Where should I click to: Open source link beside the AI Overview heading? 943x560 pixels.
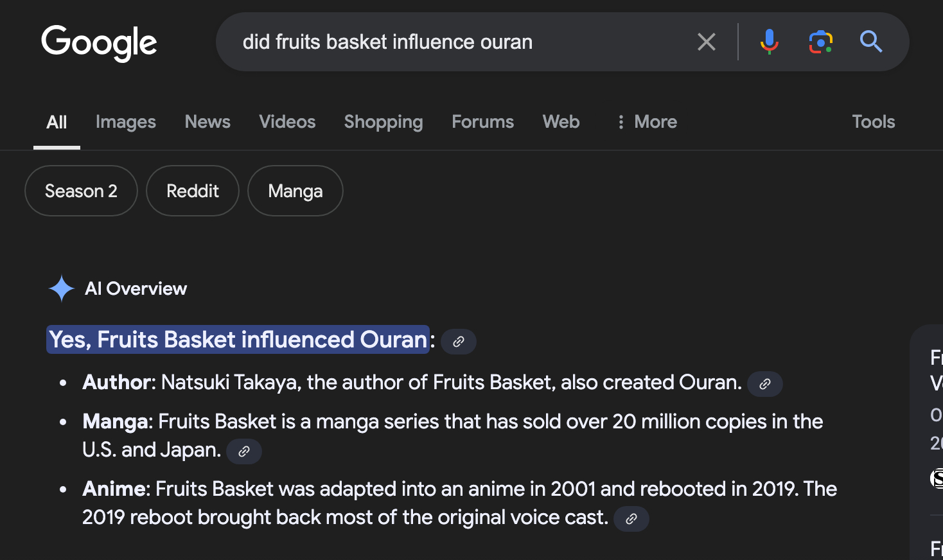(x=459, y=342)
